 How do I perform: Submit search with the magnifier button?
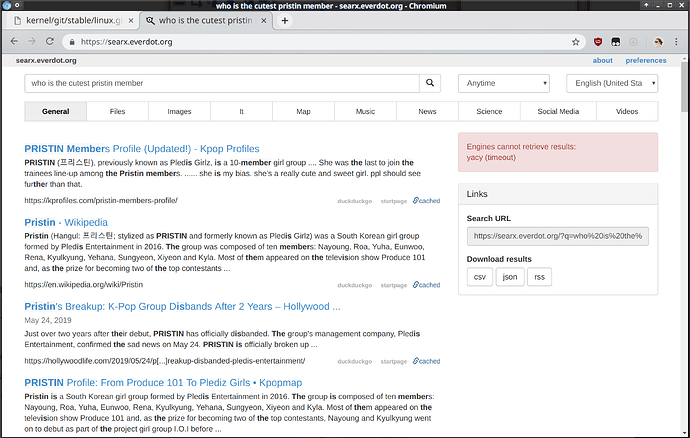(x=430, y=83)
